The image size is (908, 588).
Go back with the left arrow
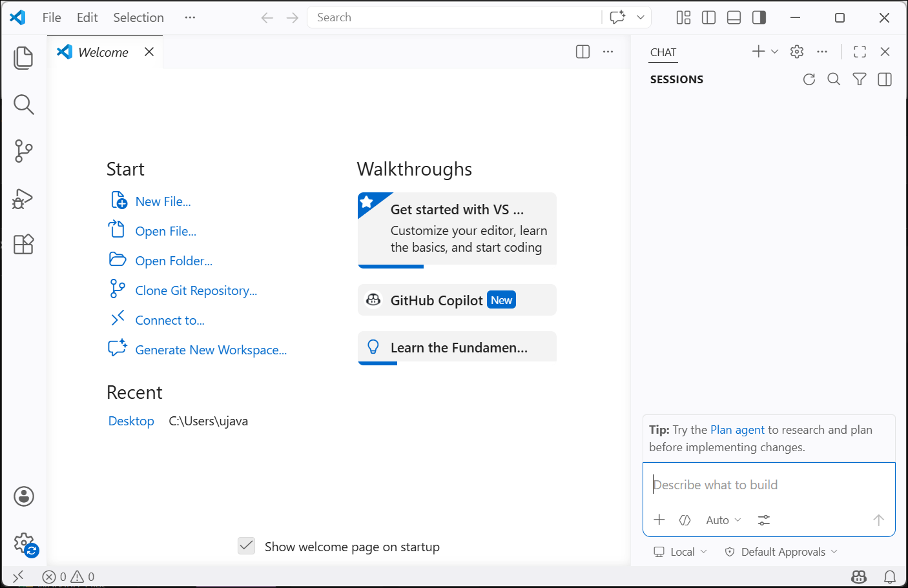pyautogui.click(x=267, y=17)
